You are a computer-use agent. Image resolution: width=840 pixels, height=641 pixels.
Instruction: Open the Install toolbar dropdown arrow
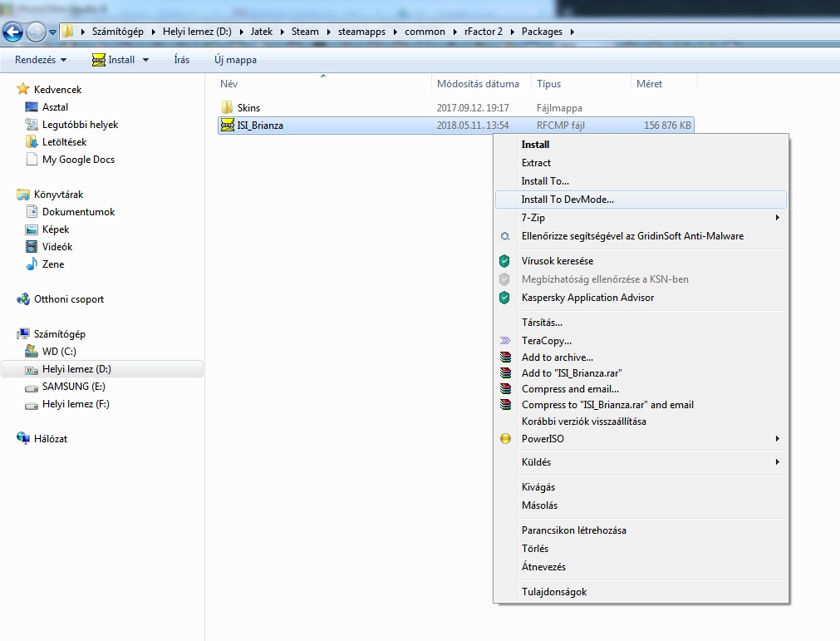(x=146, y=60)
